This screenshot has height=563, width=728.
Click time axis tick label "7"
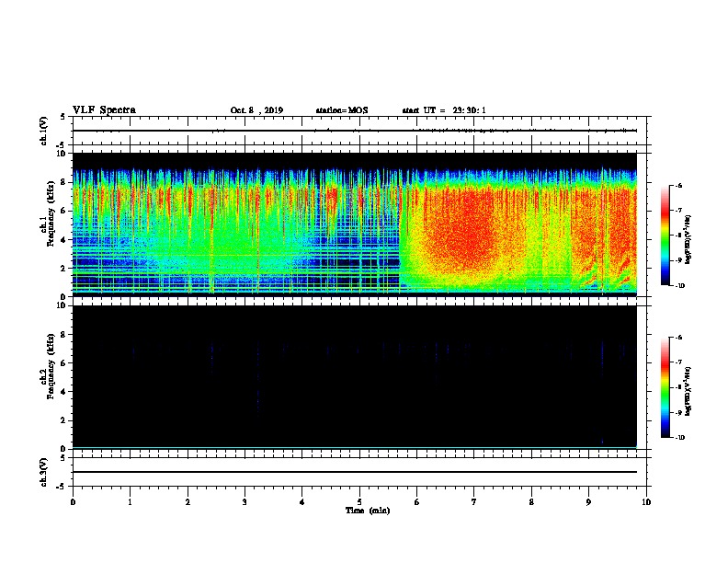[474, 502]
